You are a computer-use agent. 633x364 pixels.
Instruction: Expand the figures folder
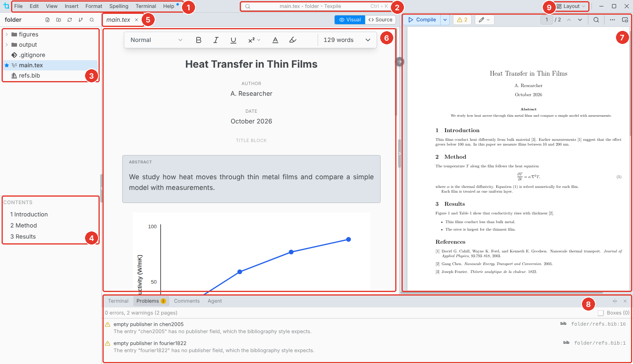tap(7, 34)
